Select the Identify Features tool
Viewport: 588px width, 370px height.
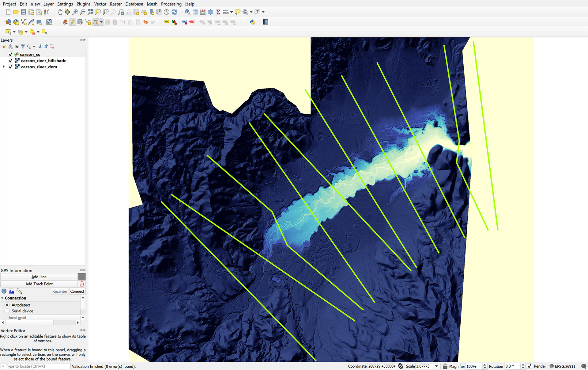point(187,12)
